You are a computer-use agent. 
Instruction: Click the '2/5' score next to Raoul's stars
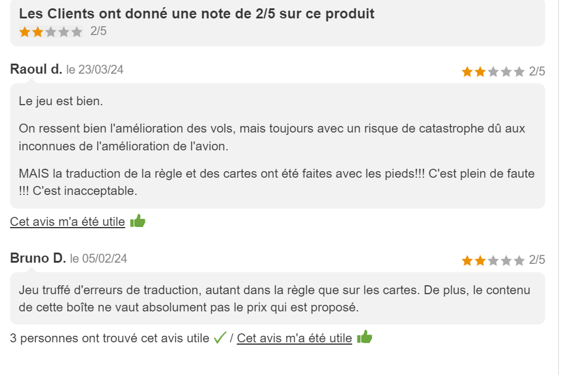(537, 71)
